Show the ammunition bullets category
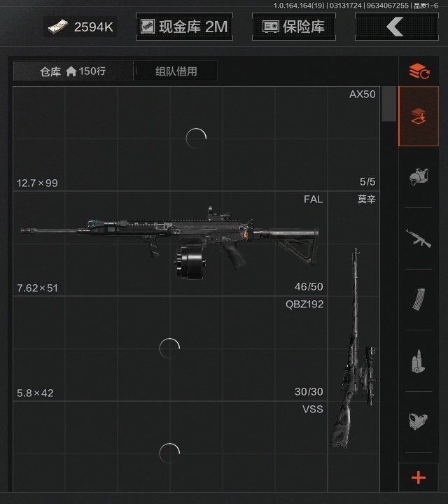Viewport: 448px width, 504px height. (x=419, y=361)
